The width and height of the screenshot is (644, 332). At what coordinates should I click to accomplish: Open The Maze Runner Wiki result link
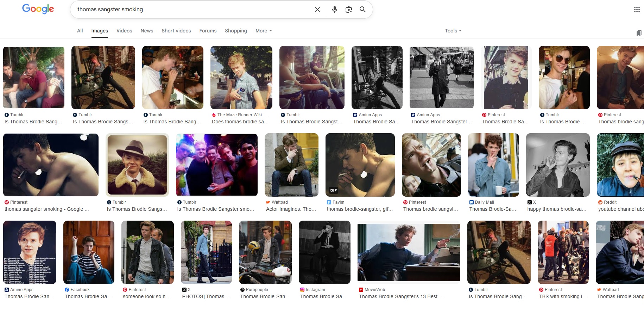(244, 115)
